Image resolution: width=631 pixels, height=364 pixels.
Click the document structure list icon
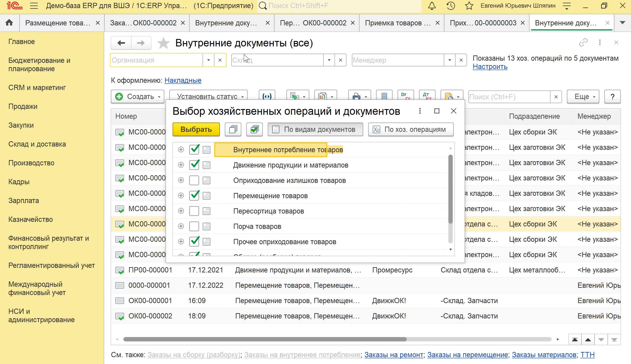(x=384, y=97)
